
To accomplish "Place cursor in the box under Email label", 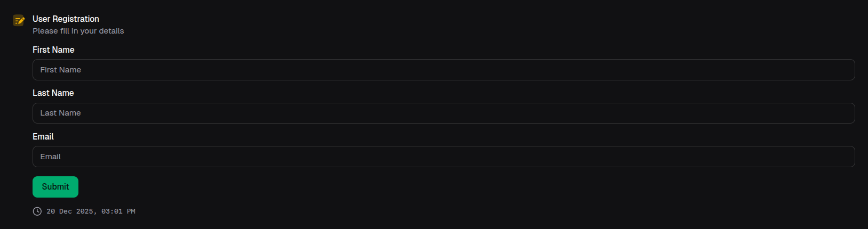I will click(x=443, y=157).
